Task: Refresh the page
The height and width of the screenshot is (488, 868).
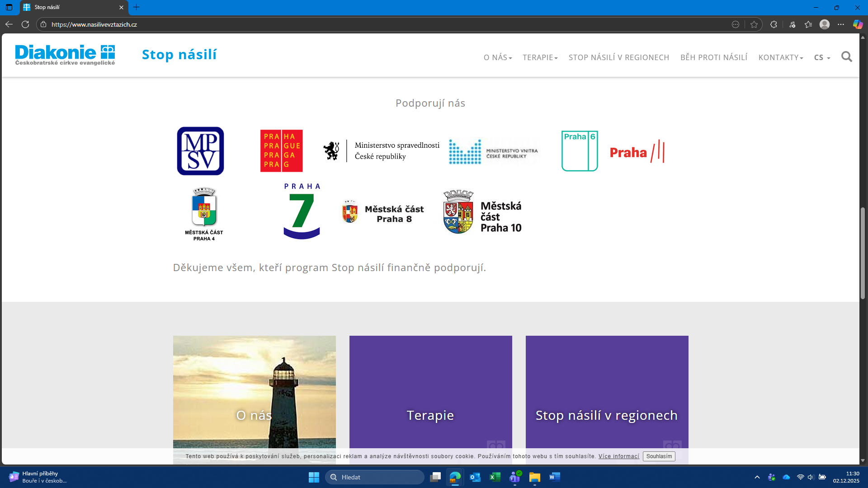Action: pyautogui.click(x=25, y=24)
